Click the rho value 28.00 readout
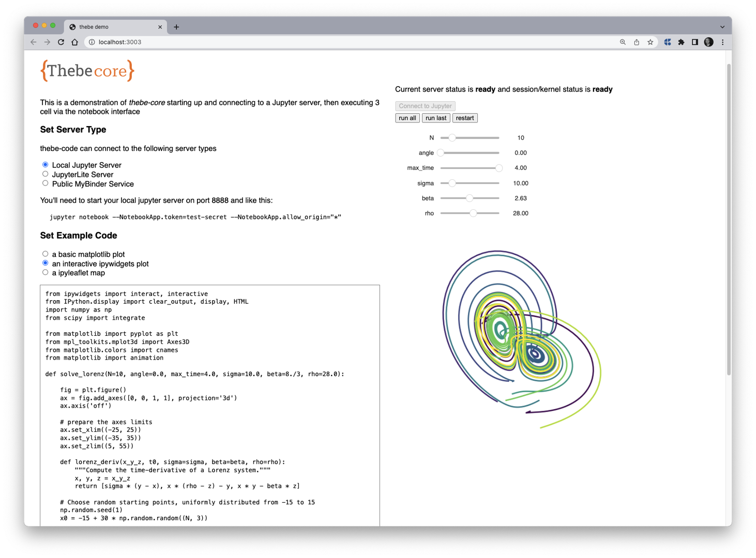Screen dimensions: 756x558 point(521,213)
